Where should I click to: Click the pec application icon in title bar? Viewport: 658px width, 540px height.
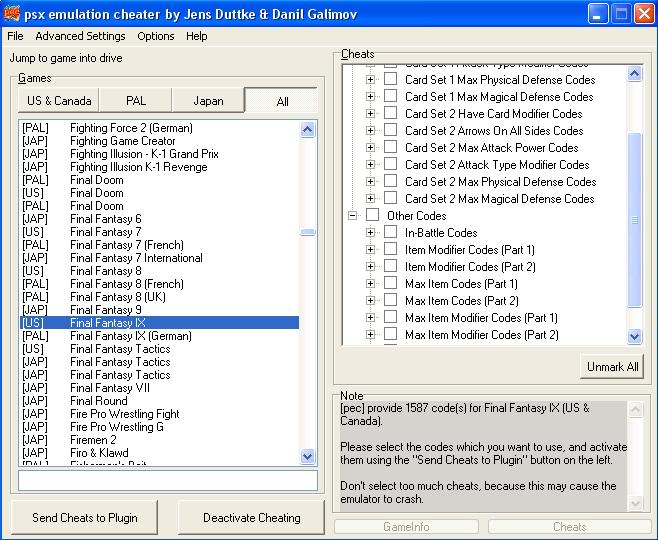pyautogui.click(x=11, y=13)
